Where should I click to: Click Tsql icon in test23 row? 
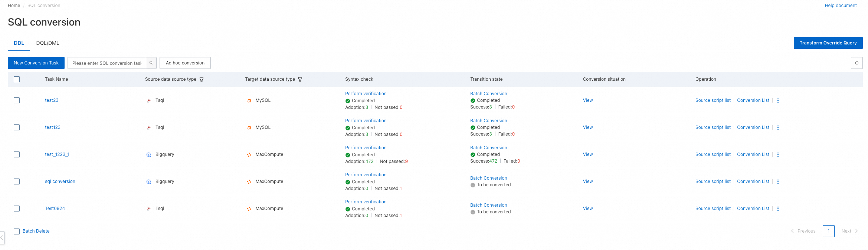[149, 100]
